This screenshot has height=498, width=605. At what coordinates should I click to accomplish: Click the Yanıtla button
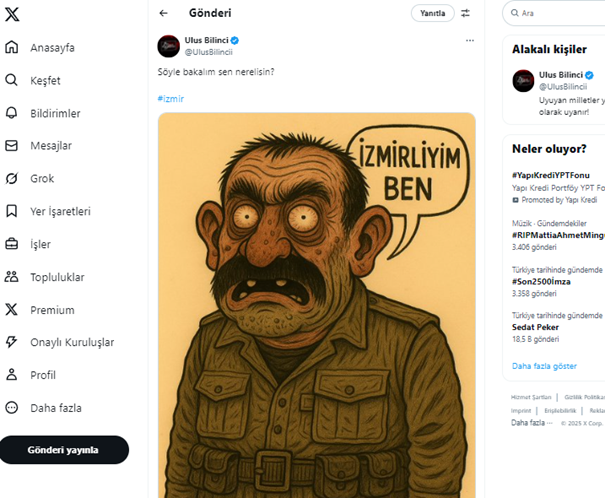coord(432,13)
